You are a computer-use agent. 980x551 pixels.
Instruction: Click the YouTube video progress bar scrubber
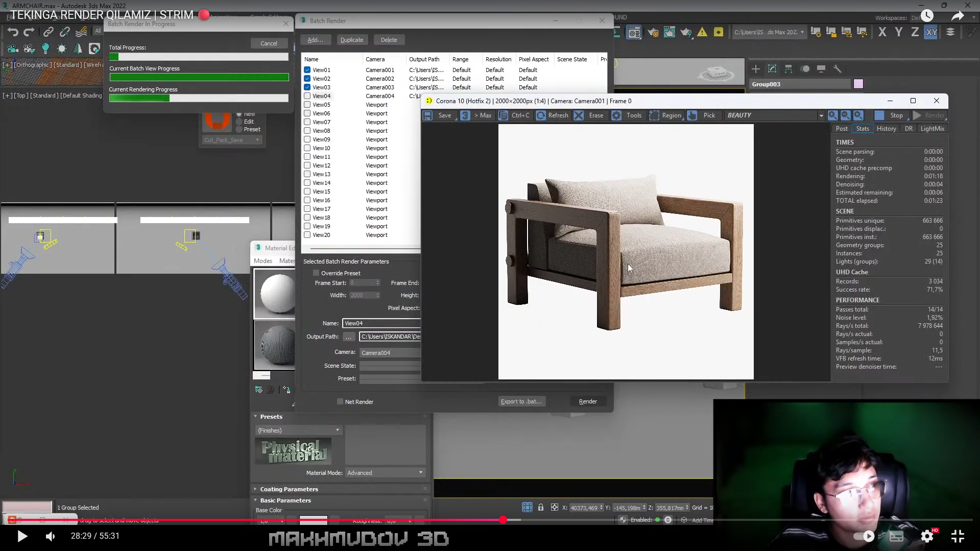503,520
